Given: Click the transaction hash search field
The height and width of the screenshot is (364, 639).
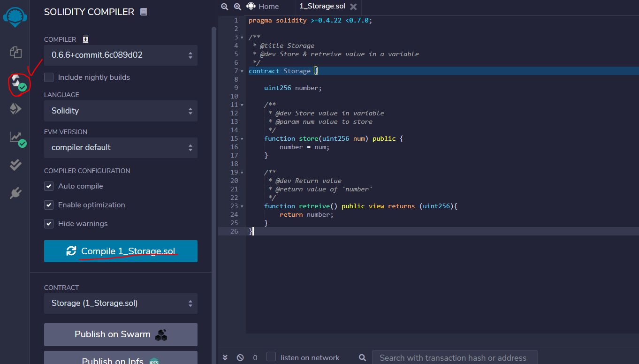Looking at the screenshot, I should pyautogui.click(x=455, y=358).
